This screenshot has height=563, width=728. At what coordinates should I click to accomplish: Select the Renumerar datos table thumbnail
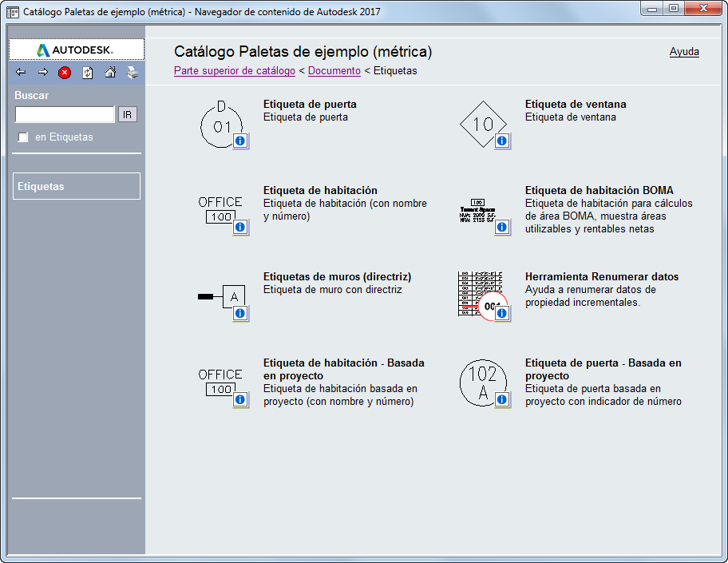coord(481,295)
